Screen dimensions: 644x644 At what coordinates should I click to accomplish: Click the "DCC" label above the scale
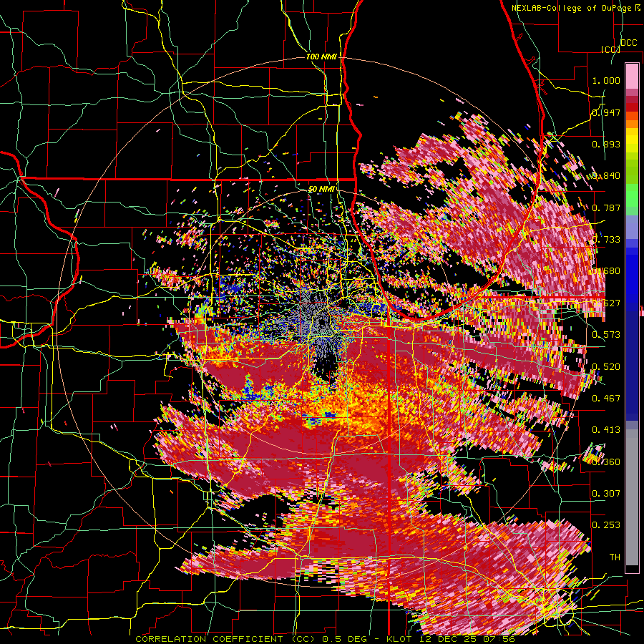(x=628, y=43)
